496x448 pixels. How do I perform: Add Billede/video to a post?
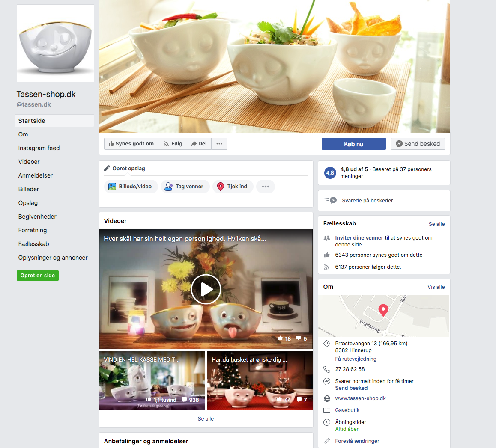click(x=130, y=187)
